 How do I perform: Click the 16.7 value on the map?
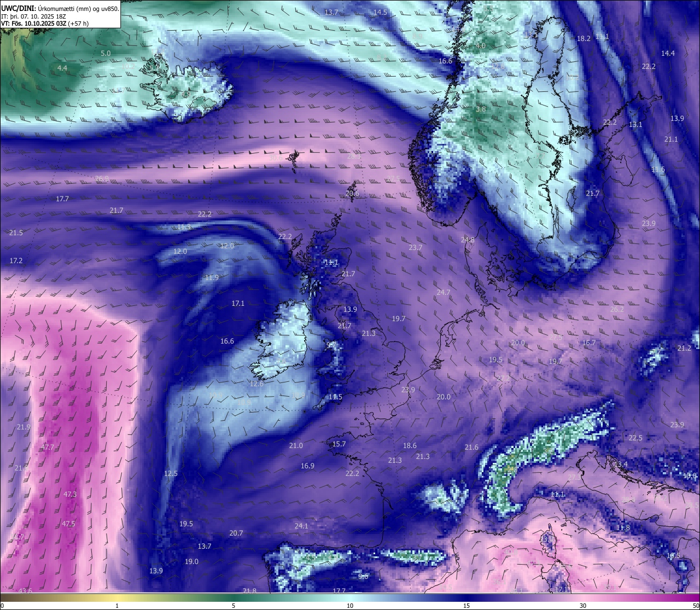click(x=588, y=342)
